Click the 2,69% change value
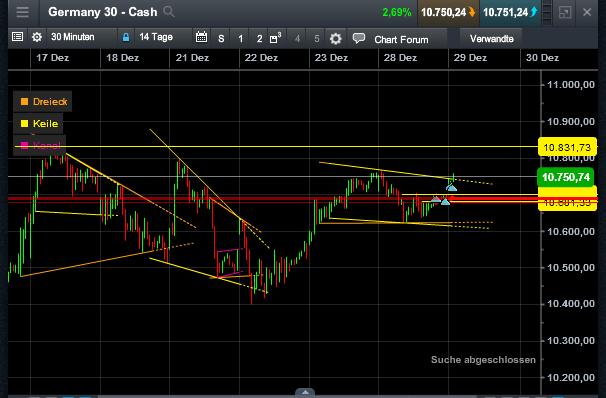 point(397,12)
